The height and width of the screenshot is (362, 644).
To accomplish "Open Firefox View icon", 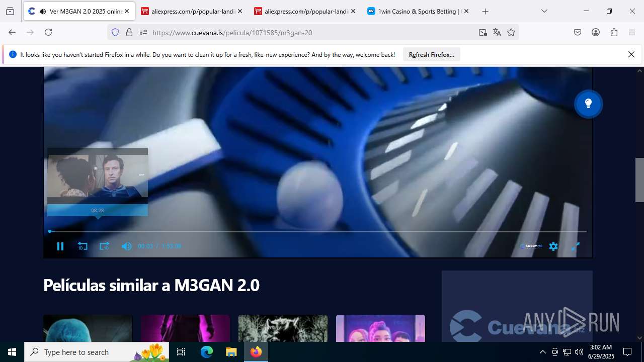I will point(10,11).
